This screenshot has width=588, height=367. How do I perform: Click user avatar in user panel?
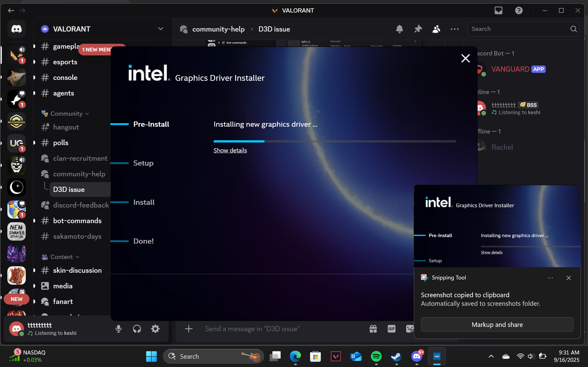pyautogui.click(x=17, y=329)
